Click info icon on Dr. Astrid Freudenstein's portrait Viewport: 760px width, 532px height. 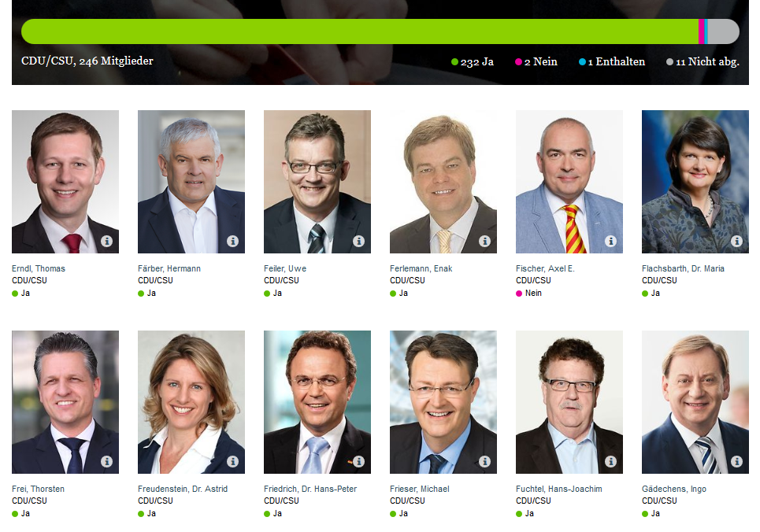232,461
